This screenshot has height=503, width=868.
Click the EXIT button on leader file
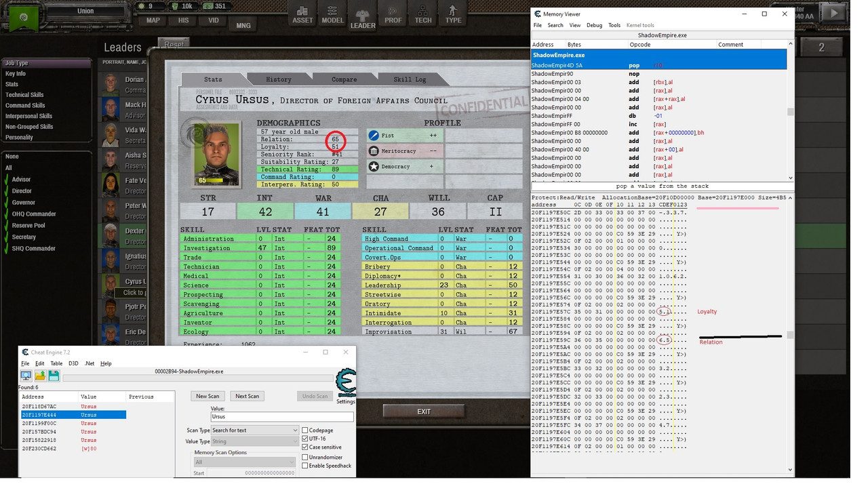coord(424,411)
